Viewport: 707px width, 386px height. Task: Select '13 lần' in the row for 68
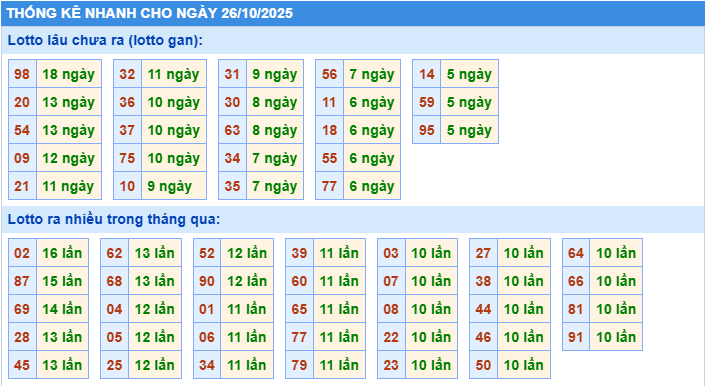coord(155,281)
